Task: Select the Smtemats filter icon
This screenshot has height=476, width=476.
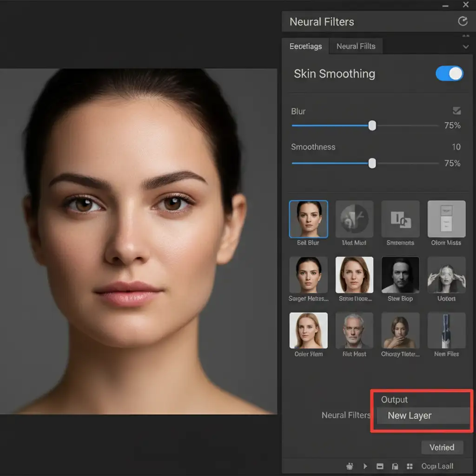Action: tap(400, 219)
